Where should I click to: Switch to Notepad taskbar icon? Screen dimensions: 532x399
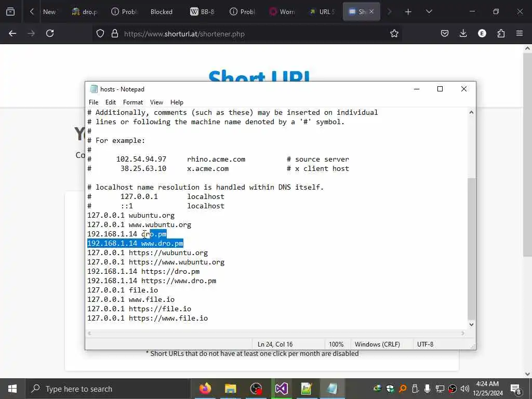[332, 389]
